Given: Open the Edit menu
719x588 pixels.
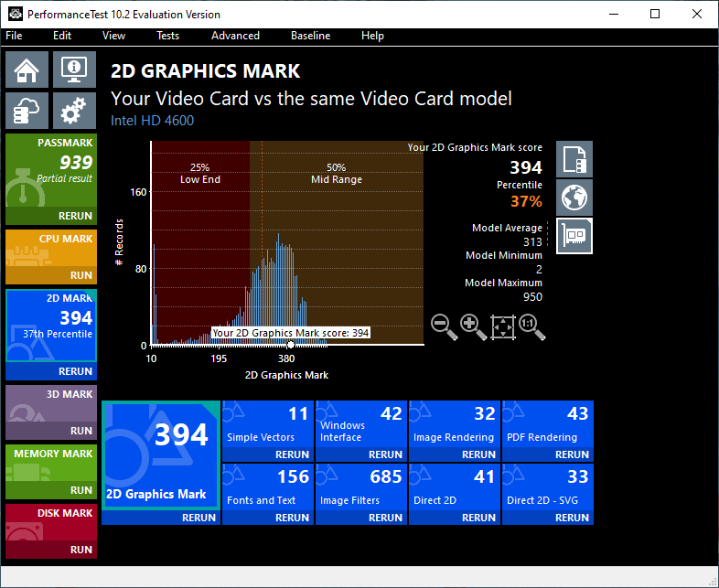Looking at the screenshot, I should point(62,36).
